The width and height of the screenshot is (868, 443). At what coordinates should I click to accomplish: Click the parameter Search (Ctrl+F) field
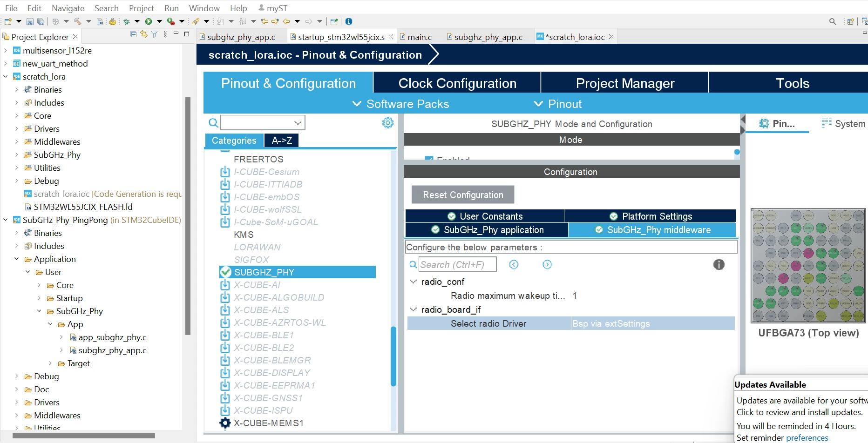click(x=457, y=264)
